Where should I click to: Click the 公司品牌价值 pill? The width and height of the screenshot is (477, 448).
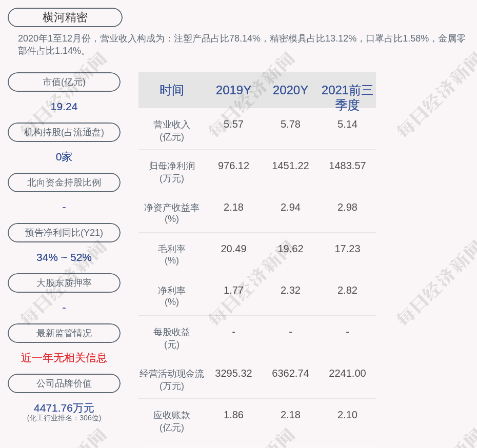click(x=64, y=383)
